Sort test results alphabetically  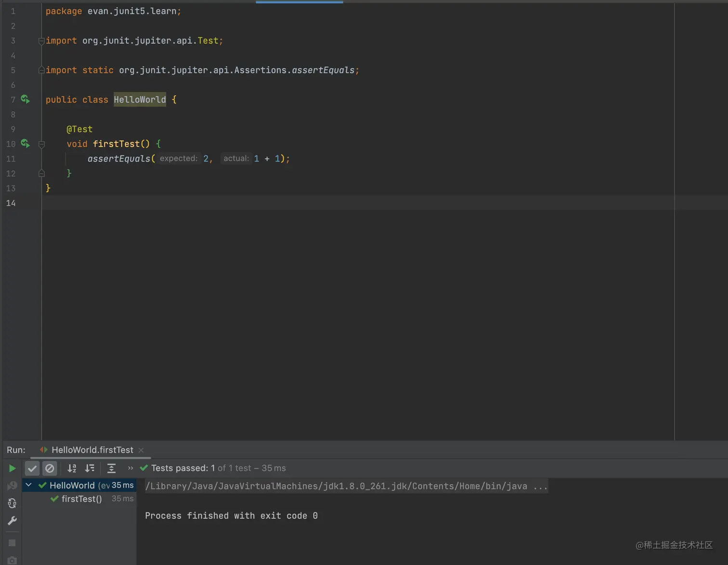(72, 468)
